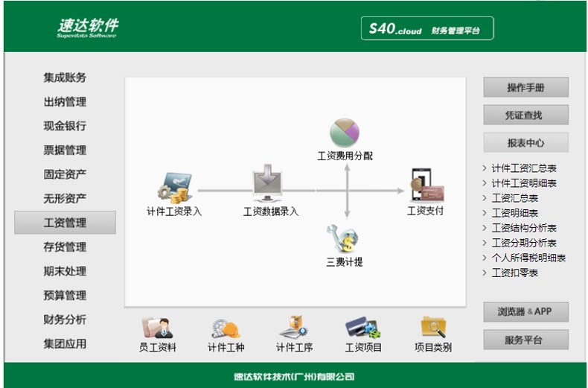Select the 工资项目 card icon
Image resolution: width=588 pixels, height=388 pixels.
point(362,328)
